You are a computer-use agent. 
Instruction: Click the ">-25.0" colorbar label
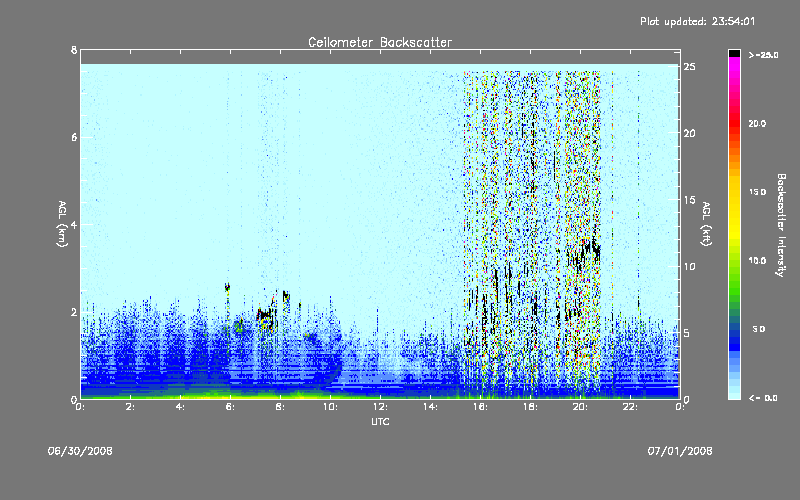tap(764, 55)
